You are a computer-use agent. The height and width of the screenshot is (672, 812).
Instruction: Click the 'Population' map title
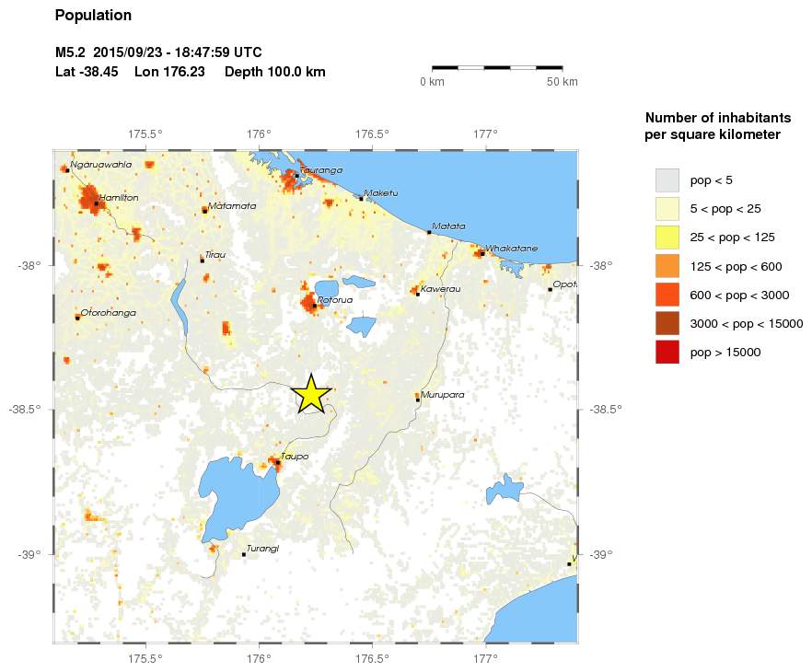click(93, 16)
